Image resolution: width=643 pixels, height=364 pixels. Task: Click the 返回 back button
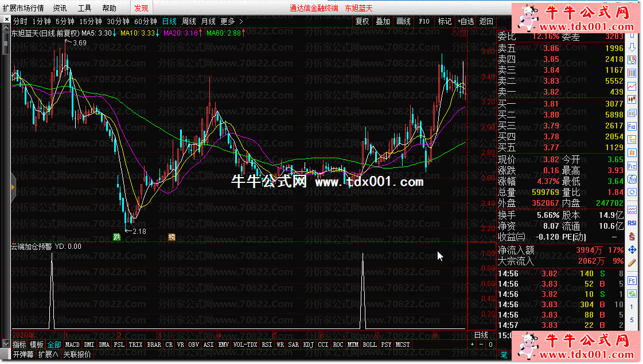coord(486,21)
